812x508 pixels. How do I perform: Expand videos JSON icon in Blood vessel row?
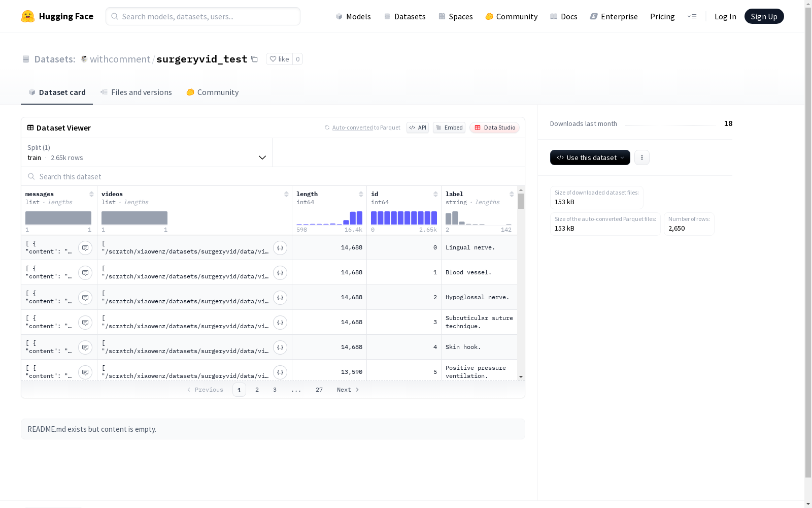click(280, 273)
